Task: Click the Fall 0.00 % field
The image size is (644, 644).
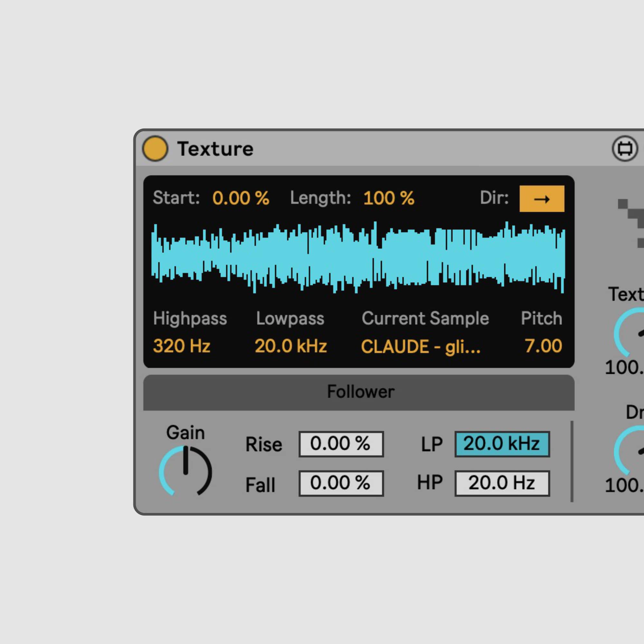Action: (x=341, y=483)
